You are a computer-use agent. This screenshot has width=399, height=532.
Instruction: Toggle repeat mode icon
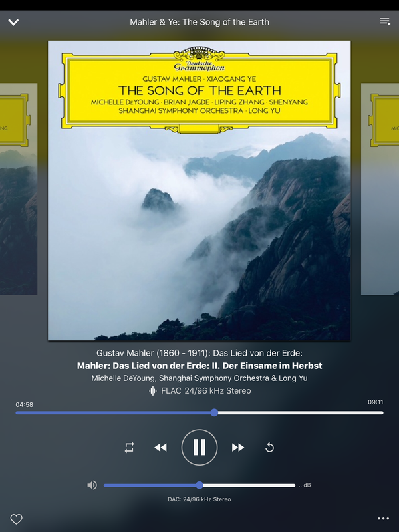coord(129,447)
